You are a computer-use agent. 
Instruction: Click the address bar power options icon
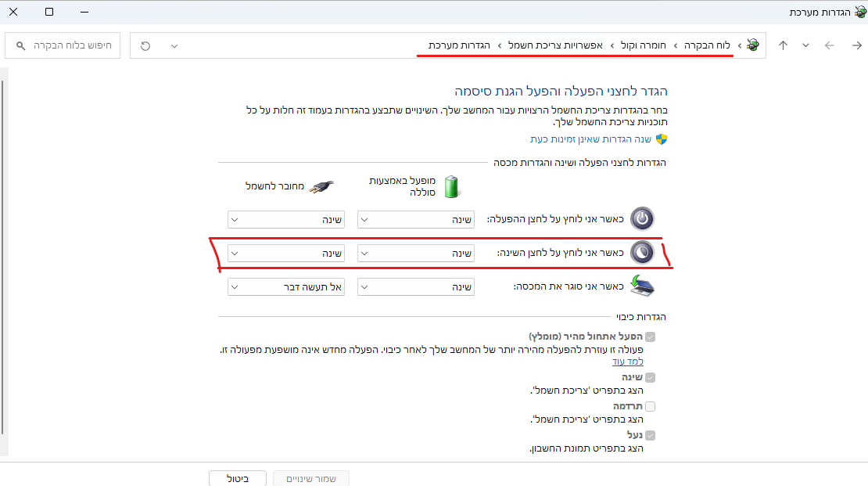coord(752,45)
